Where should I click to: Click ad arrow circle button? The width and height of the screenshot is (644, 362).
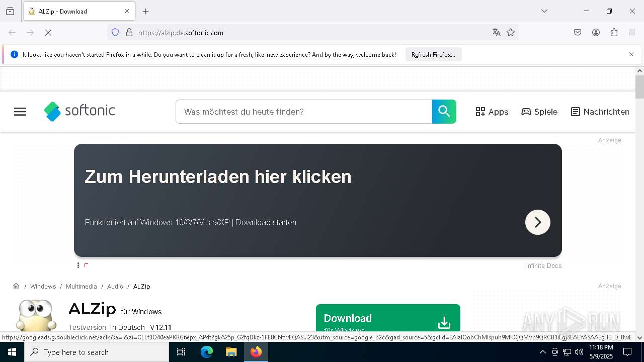538,222
